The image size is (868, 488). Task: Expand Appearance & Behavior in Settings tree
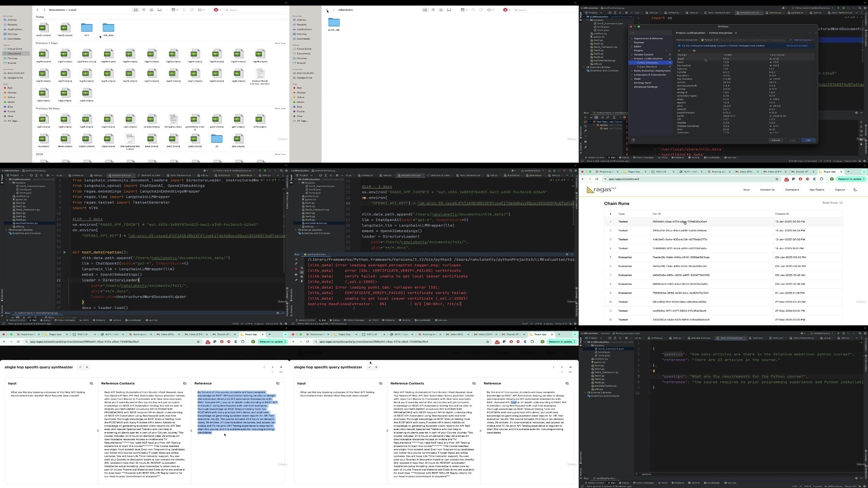pyautogui.click(x=632, y=38)
